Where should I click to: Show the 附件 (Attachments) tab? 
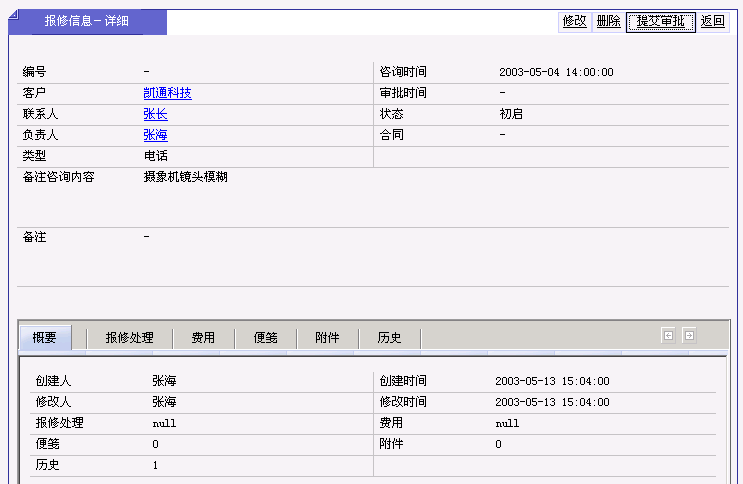pos(327,338)
